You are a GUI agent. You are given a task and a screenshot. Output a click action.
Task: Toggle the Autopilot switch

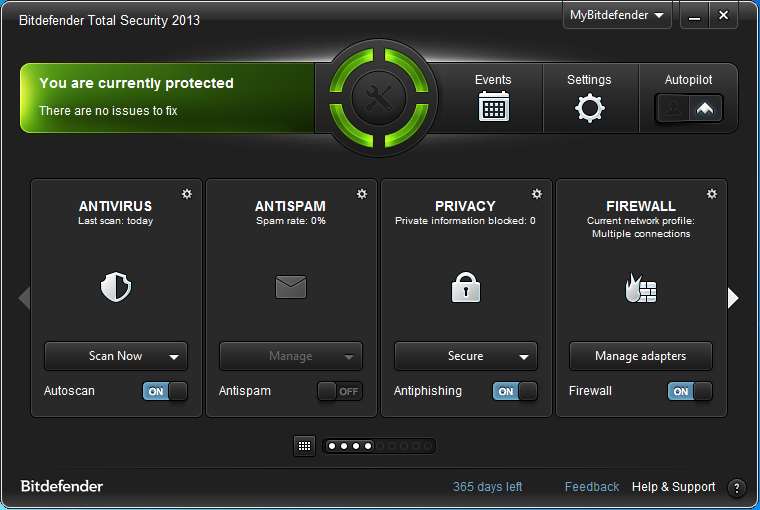(x=688, y=109)
